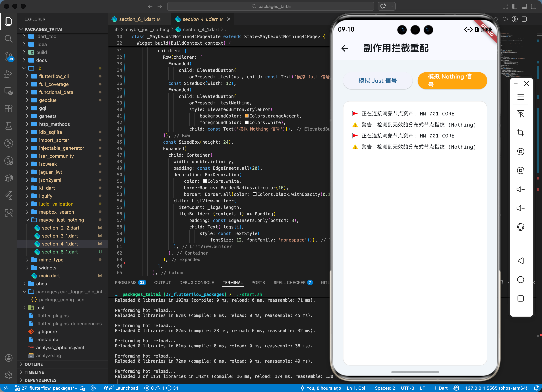This screenshot has width=542, height=392.
Task: Click the emulator volume up icon
Action: tap(520, 189)
